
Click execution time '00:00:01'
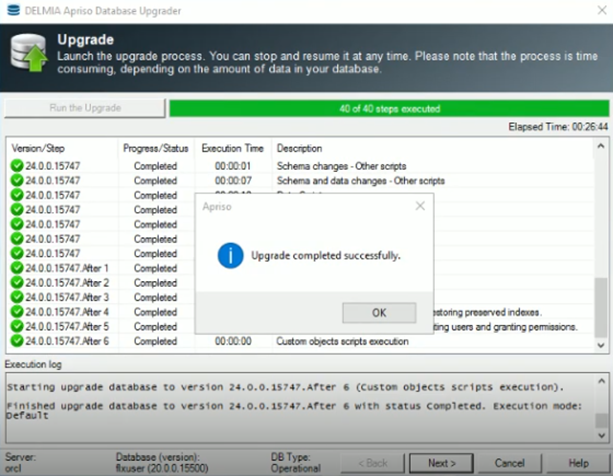[x=233, y=166]
